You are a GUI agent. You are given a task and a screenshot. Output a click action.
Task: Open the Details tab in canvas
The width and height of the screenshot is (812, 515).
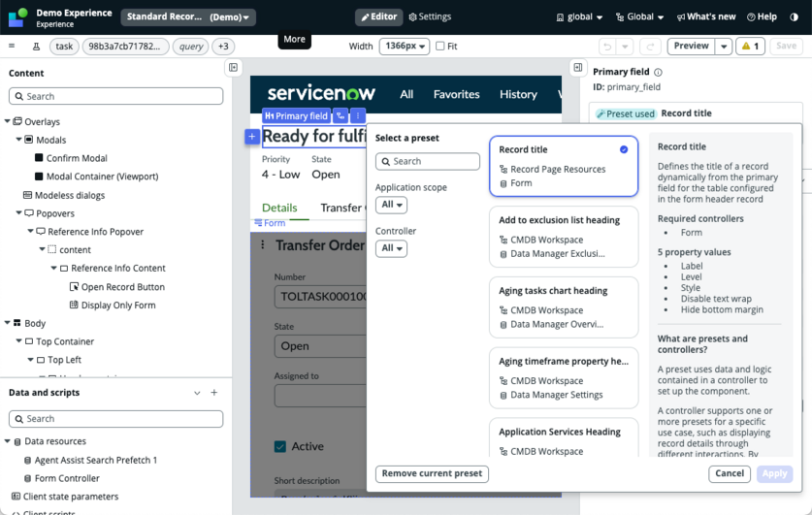tap(279, 209)
